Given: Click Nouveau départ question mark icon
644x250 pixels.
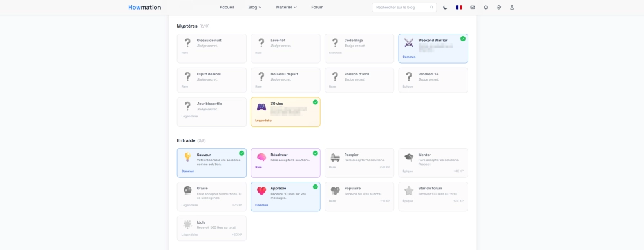Looking at the screenshot, I should click(x=261, y=77).
